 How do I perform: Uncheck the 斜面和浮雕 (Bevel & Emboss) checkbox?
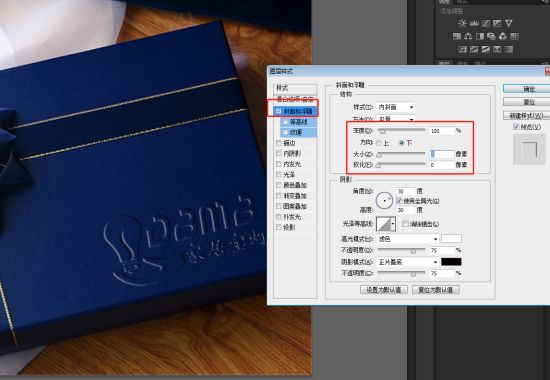point(279,111)
